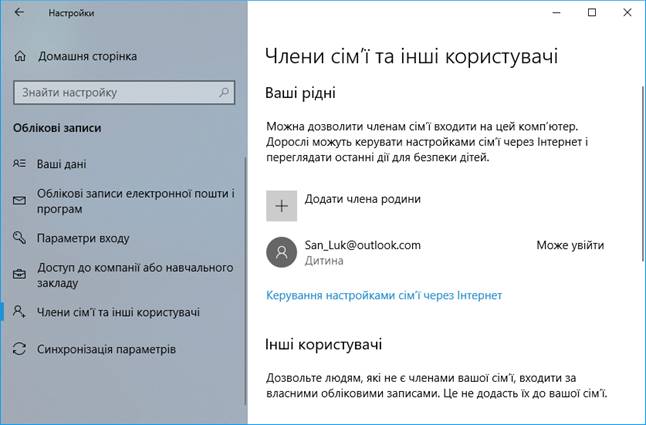This screenshot has height=425, width=646.
Task: Click the Знайти настройку search field
Action: (124, 92)
